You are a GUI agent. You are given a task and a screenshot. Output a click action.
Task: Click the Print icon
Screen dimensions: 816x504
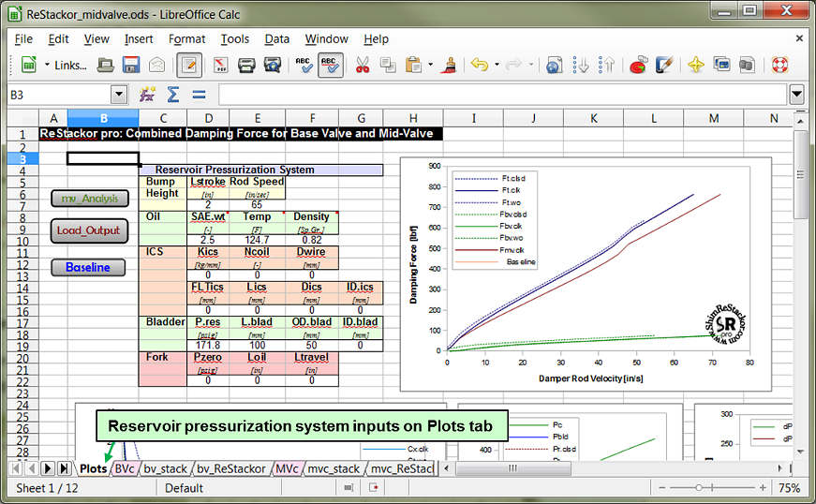(x=246, y=65)
